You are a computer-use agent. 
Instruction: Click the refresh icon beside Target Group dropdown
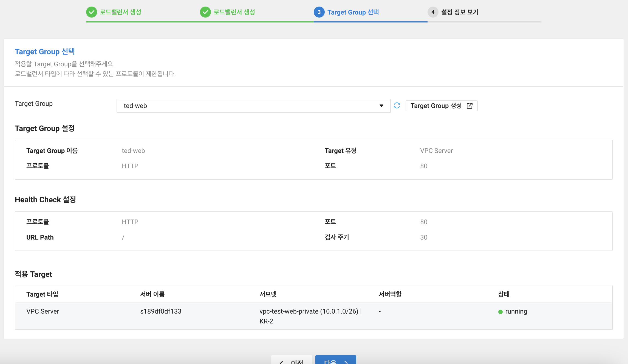(397, 106)
